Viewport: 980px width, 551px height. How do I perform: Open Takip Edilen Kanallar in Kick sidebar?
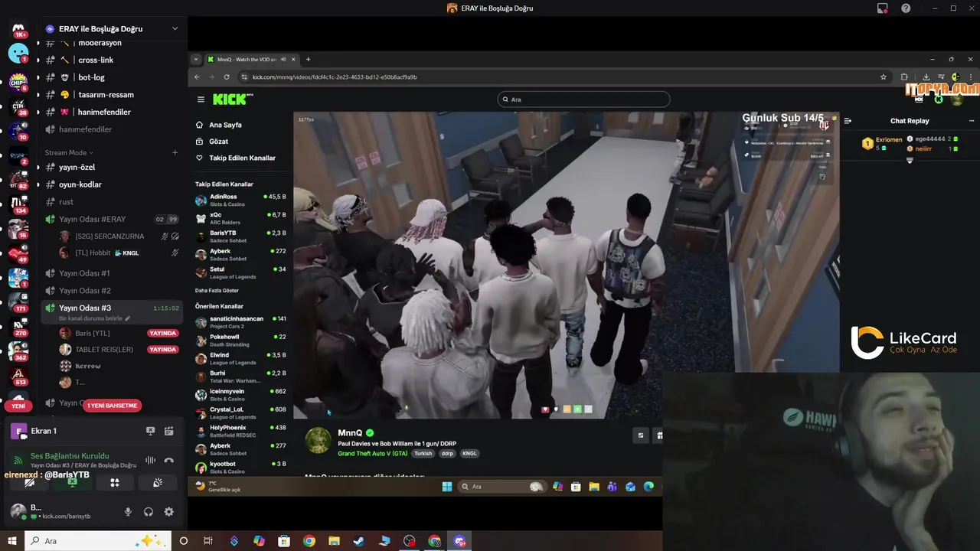(242, 158)
